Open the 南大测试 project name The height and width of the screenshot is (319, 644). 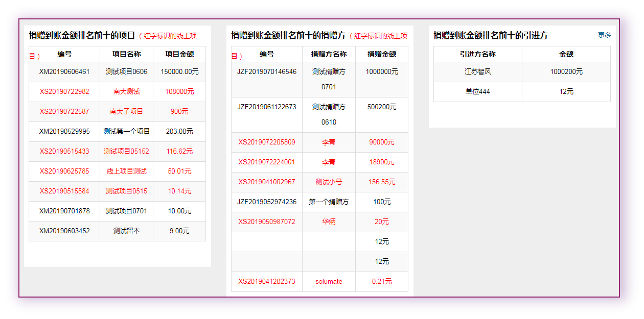[126, 92]
